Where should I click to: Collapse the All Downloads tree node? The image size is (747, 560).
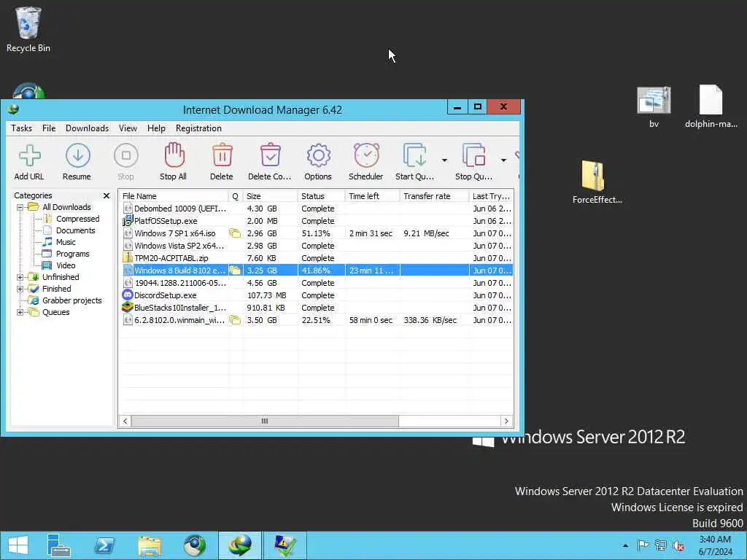(x=20, y=207)
